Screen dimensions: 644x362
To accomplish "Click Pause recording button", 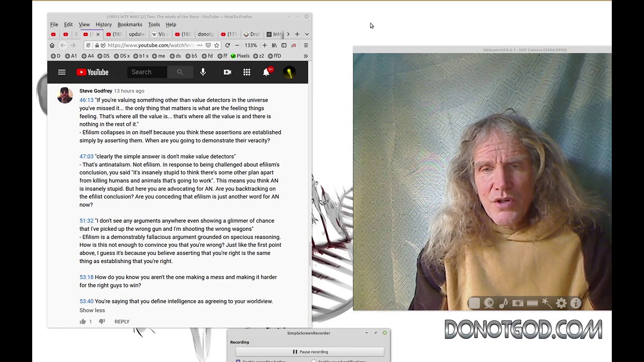I will point(310,352).
